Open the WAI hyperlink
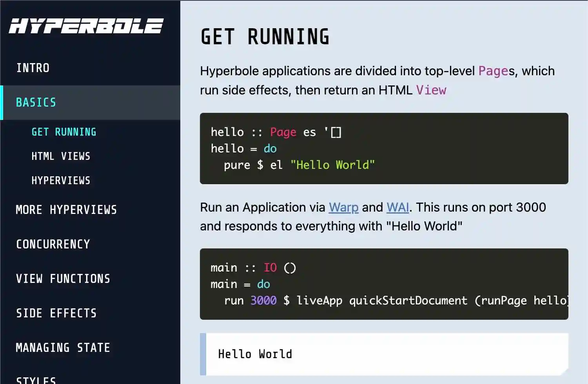This screenshot has width=588, height=384. click(397, 207)
